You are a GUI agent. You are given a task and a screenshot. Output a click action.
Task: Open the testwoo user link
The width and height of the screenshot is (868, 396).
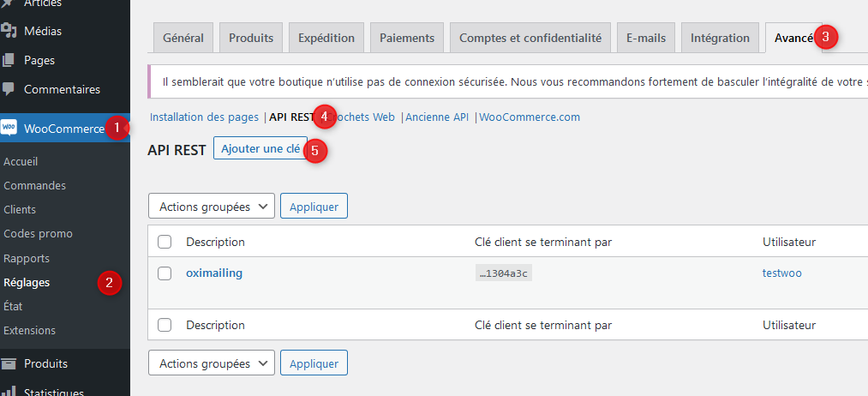(781, 273)
